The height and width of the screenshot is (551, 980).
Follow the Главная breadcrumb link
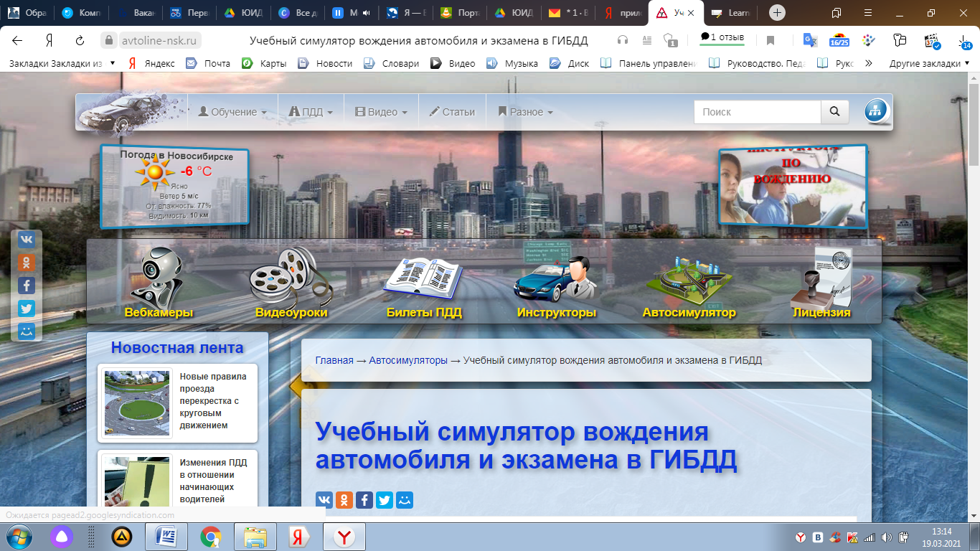pyautogui.click(x=334, y=360)
